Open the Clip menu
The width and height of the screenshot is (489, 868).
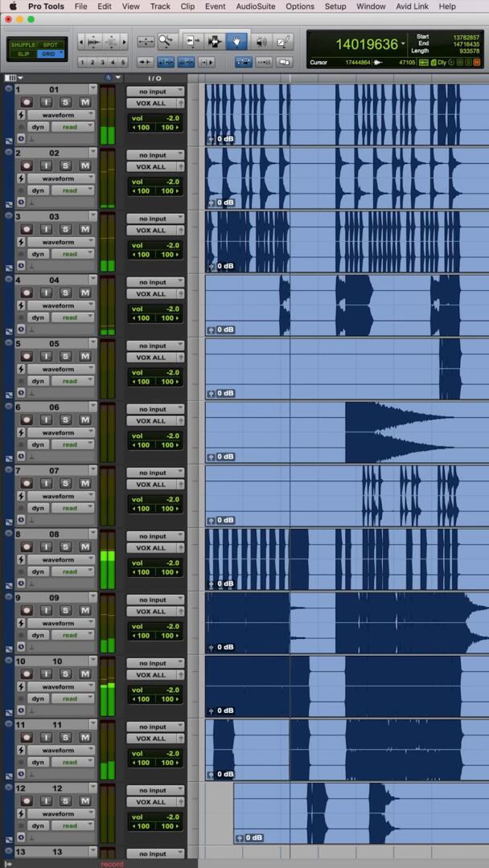click(x=187, y=6)
